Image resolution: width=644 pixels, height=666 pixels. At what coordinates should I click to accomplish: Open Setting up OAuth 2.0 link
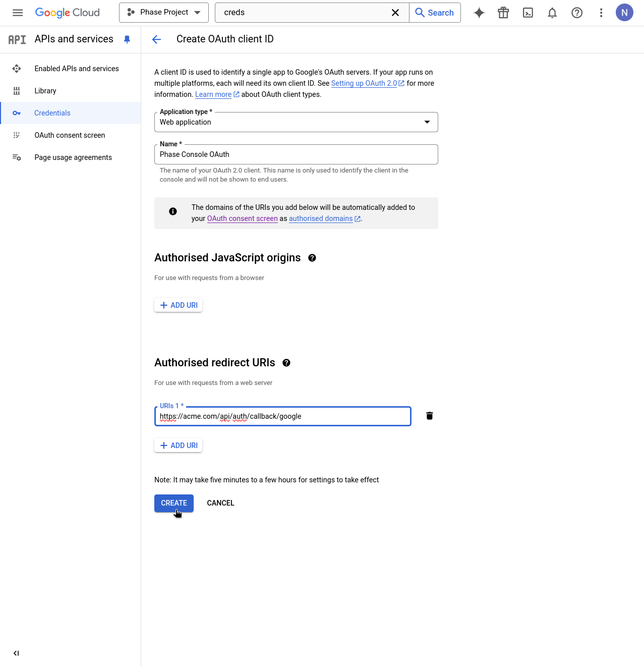368,83
